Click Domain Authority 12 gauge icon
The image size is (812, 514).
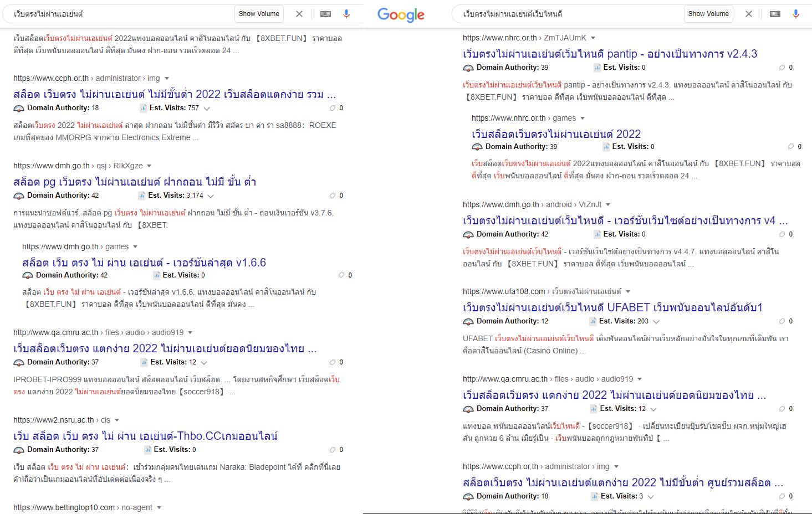click(x=468, y=322)
